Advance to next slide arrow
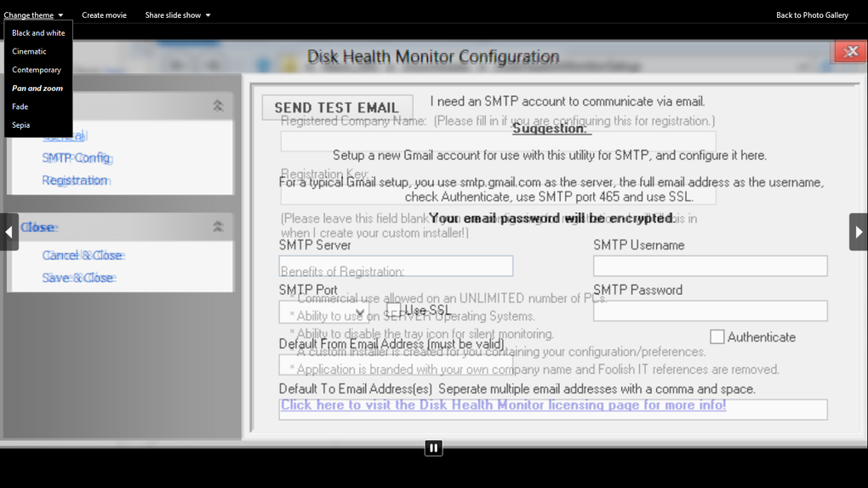868x488 pixels. click(x=859, y=232)
